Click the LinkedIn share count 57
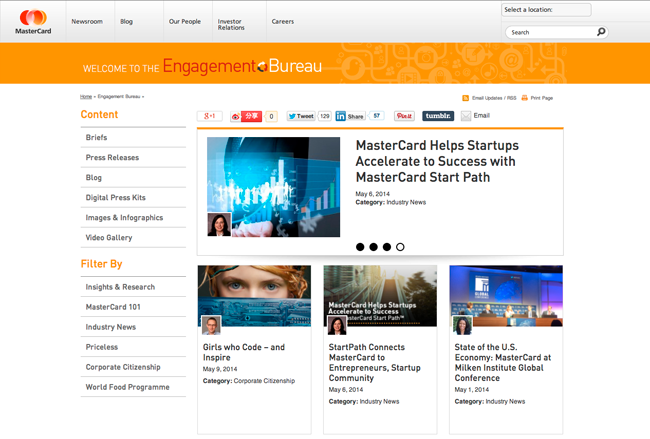This screenshot has height=439, width=650. (x=376, y=116)
